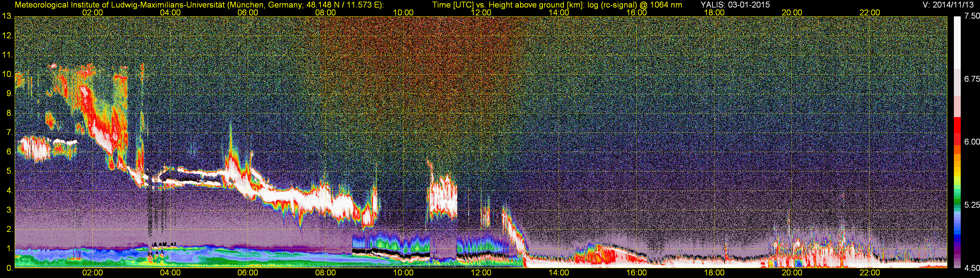Click the 'Meteorological Institute of Ludwig-Maximilians-Universität' title text
The width and height of the screenshot is (980, 278).
point(120,5)
